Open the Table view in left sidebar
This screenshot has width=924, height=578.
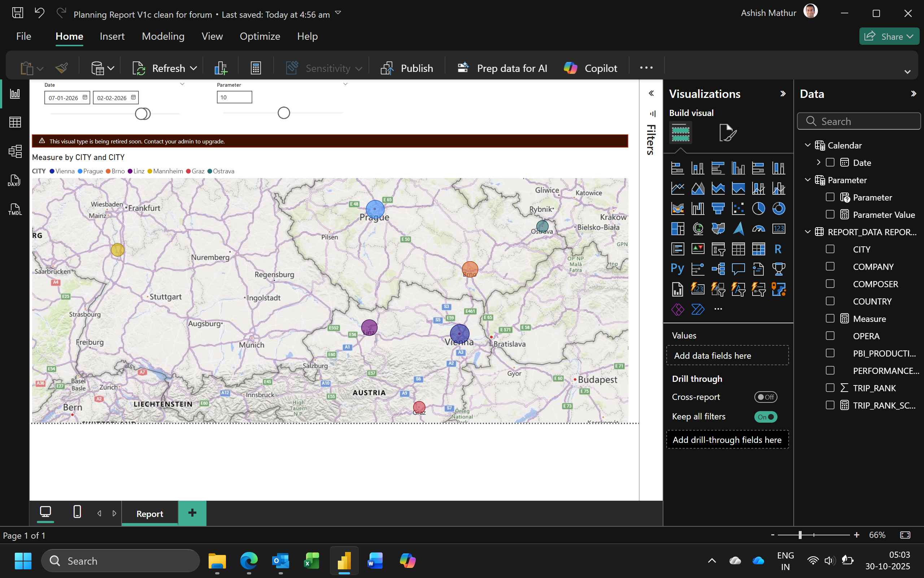[x=15, y=122]
